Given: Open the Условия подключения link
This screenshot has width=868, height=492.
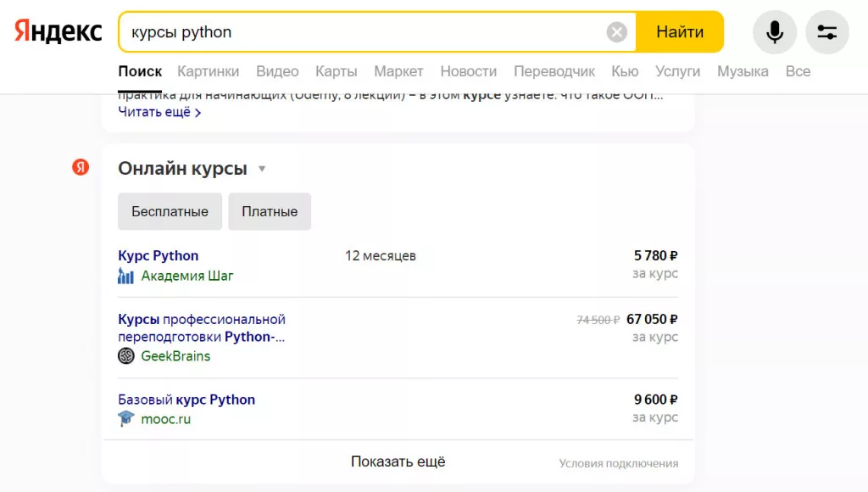Looking at the screenshot, I should 618,463.
